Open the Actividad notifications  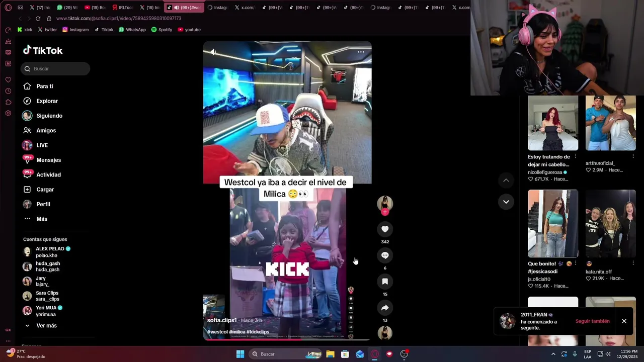pos(42,175)
